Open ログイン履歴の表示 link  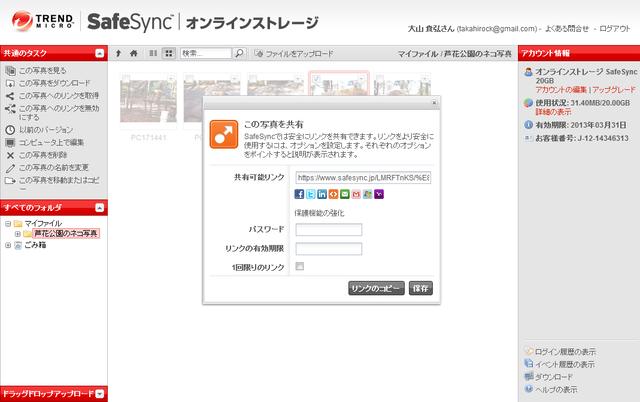565,352
